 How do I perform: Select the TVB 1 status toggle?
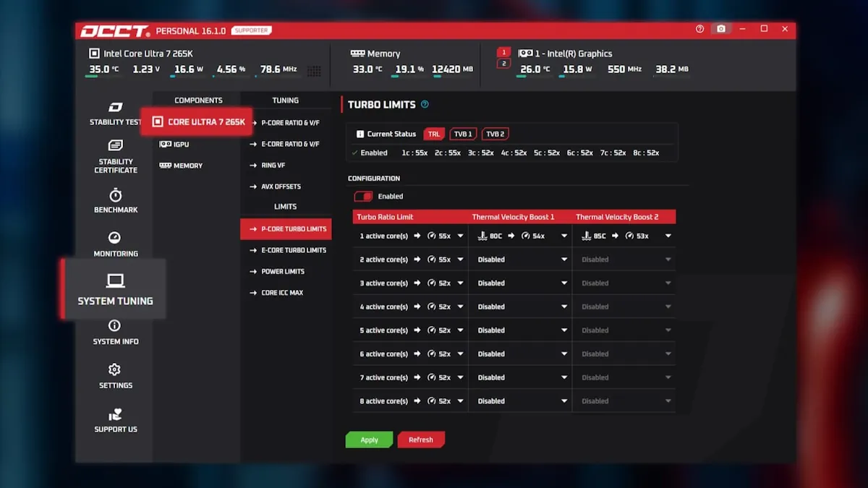coord(463,134)
